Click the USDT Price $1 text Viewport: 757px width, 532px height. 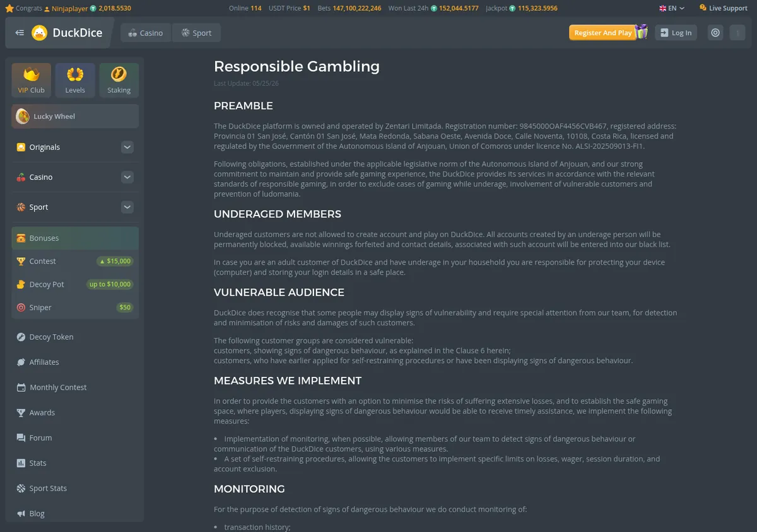(289, 9)
